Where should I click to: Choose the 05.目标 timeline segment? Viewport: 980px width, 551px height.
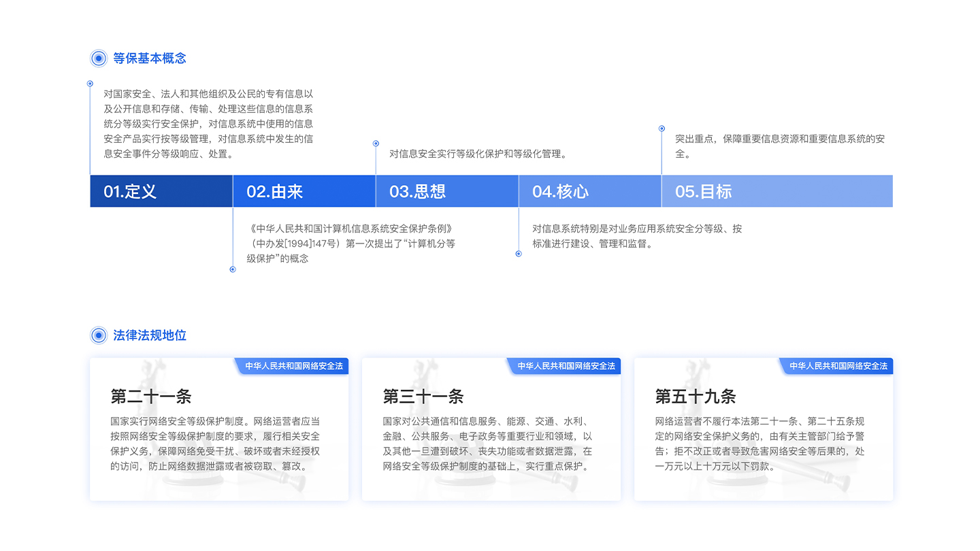click(777, 191)
